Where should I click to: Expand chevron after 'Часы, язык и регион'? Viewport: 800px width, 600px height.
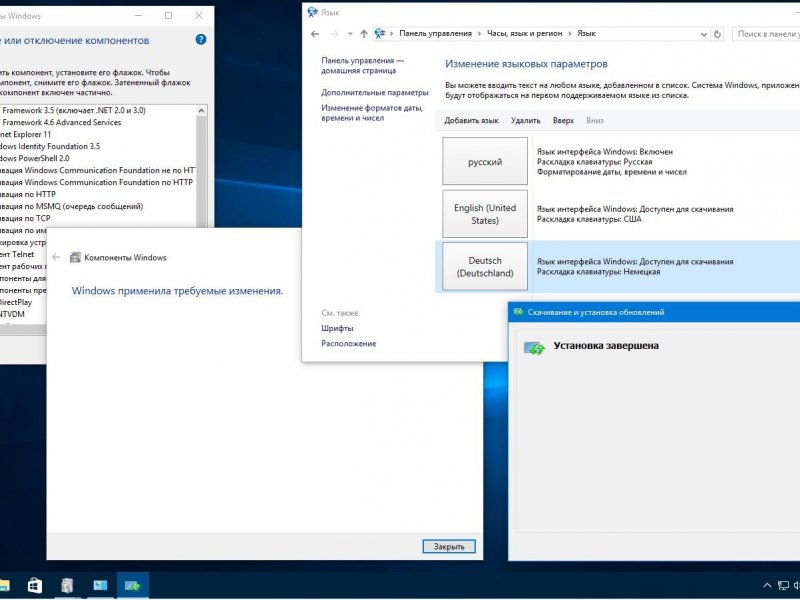point(570,34)
